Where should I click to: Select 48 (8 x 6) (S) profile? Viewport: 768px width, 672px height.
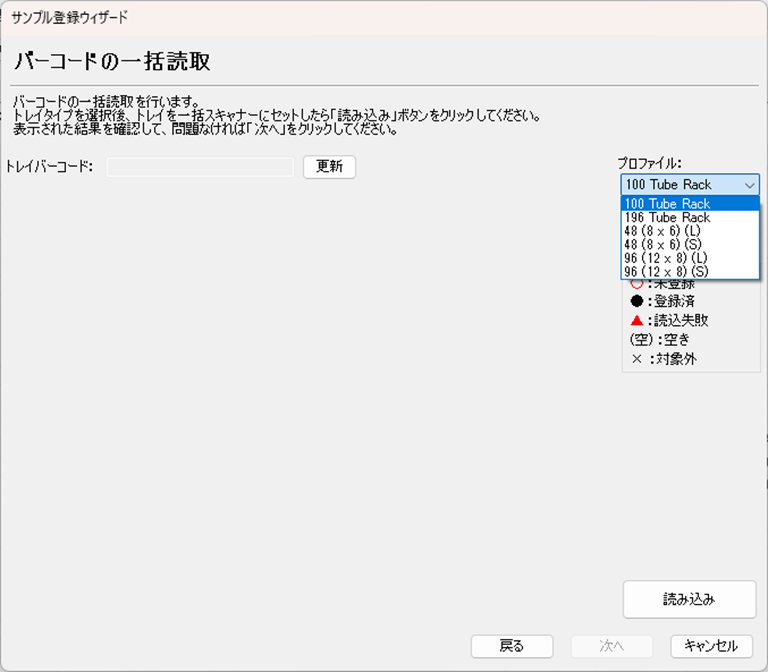click(663, 245)
